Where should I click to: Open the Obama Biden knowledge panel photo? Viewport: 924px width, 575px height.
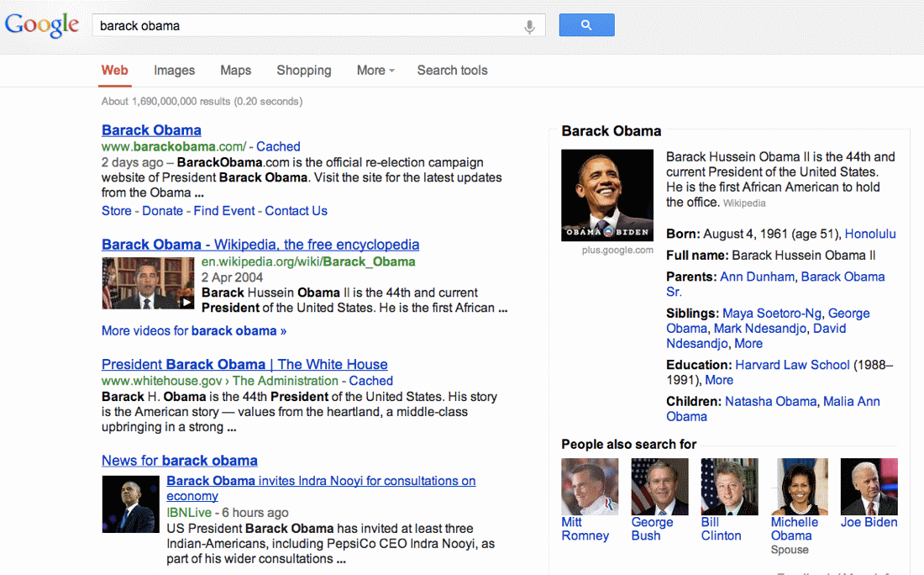coord(607,196)
